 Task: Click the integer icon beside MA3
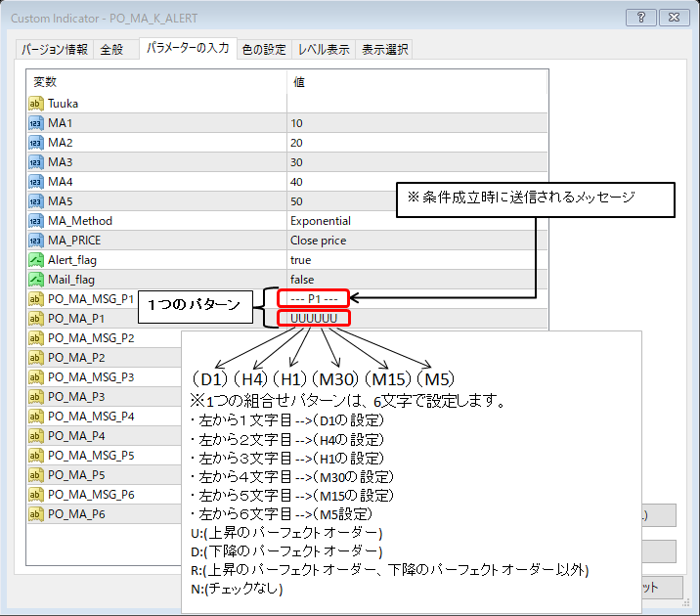click(x=36, y=162)
